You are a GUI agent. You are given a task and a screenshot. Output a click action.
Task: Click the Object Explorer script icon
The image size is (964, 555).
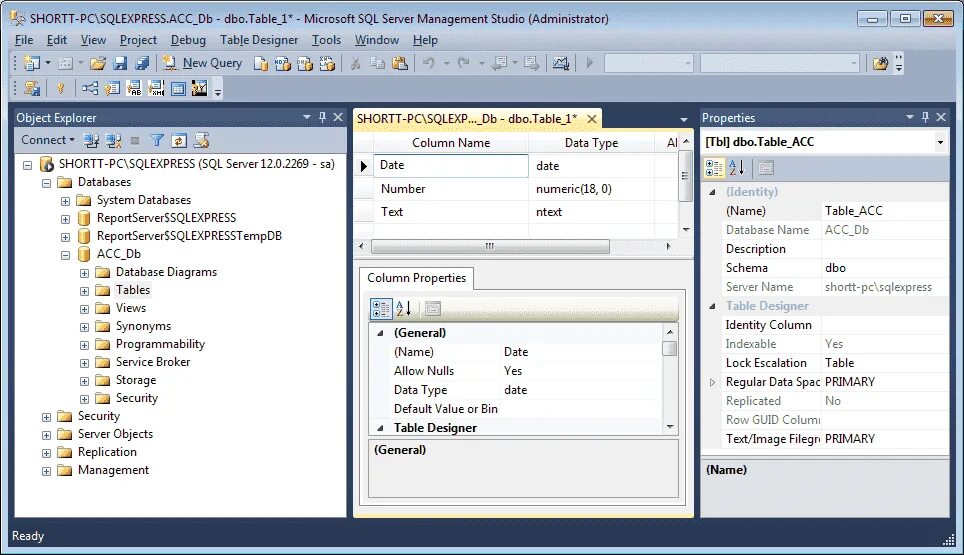(201, 141)
